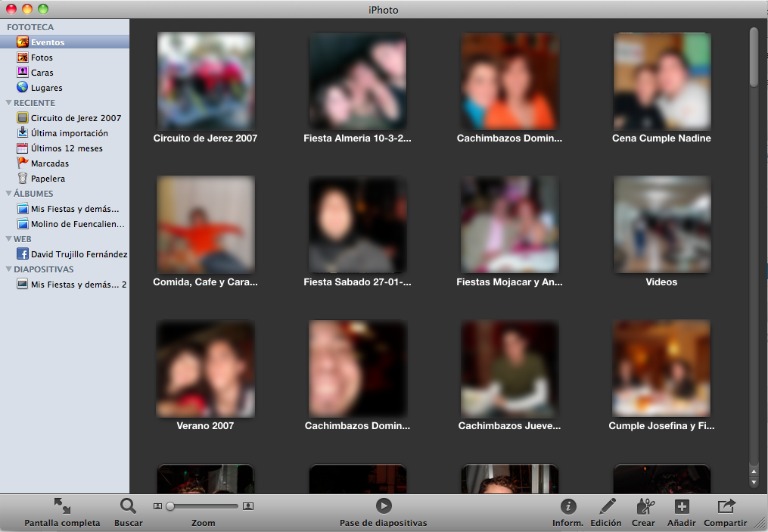The image size is (768, 532).
Task: Select the Lugares sidebar label
Action: coord(46,89)
